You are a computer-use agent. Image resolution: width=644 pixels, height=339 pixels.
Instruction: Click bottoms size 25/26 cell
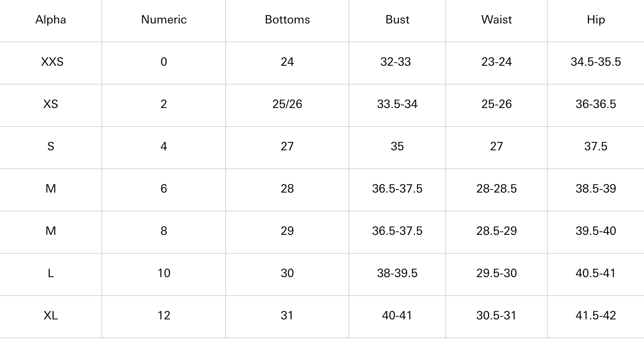[287, 104]
